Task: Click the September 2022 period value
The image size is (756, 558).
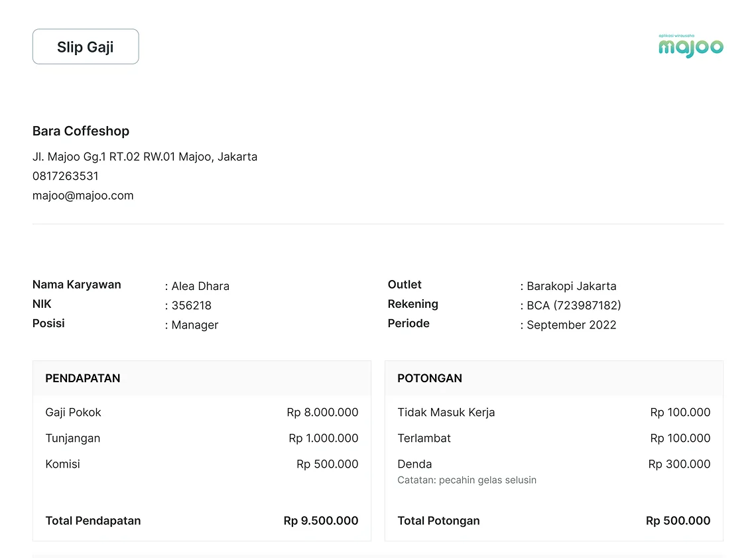Action: coord(571,325)
